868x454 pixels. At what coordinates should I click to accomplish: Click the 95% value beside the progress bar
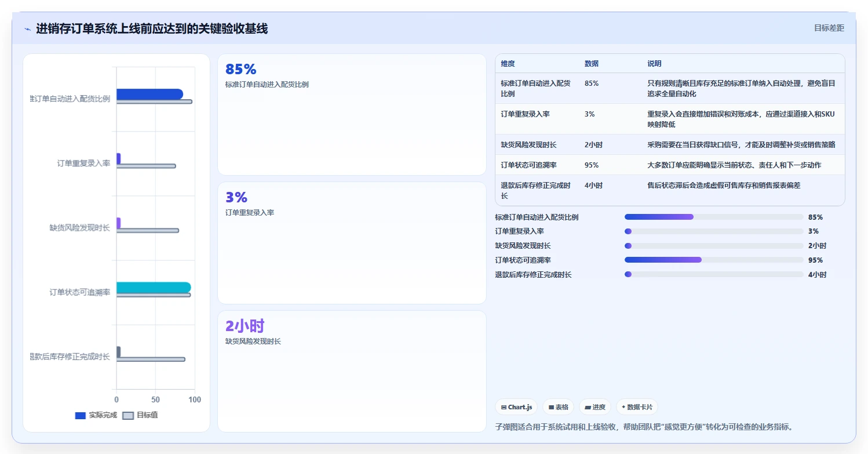point(815,260)
